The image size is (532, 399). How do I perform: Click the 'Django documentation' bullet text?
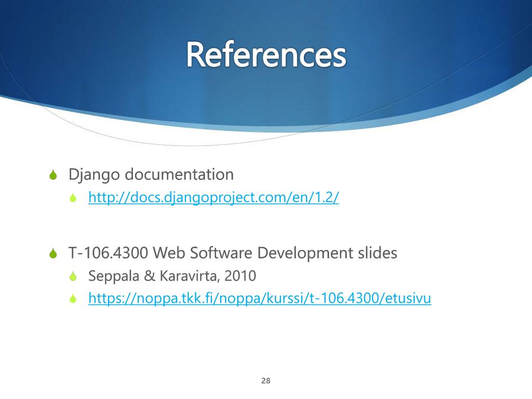[151, 175]
